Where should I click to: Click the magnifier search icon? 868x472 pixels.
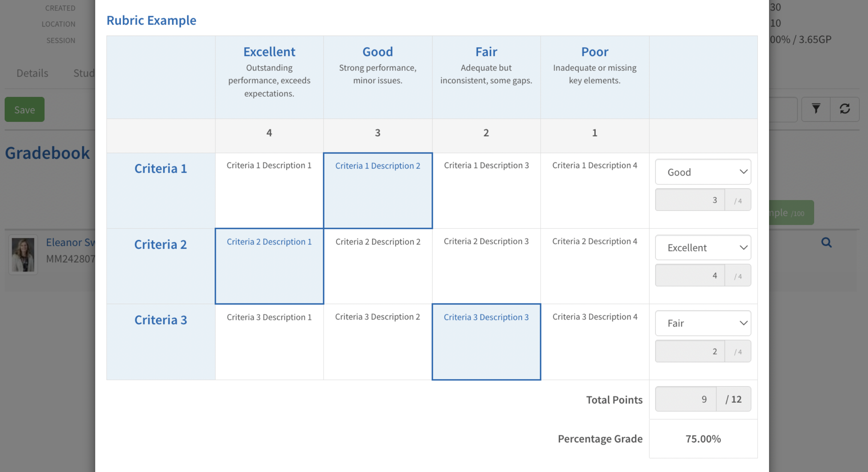tap(826, 243)
